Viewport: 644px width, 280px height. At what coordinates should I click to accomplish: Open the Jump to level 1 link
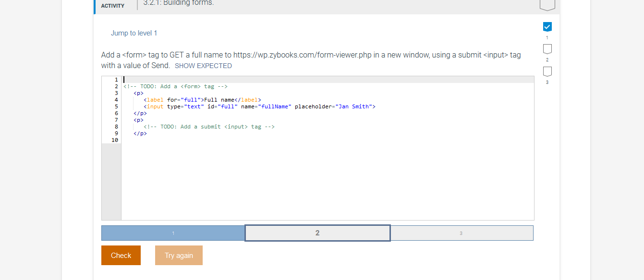[x=134, y=33]
